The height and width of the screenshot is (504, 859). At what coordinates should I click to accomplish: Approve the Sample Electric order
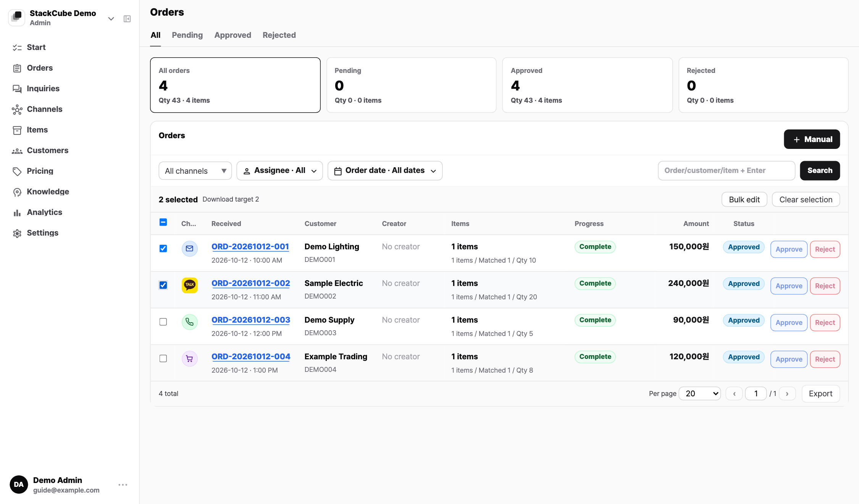point(789,286)
